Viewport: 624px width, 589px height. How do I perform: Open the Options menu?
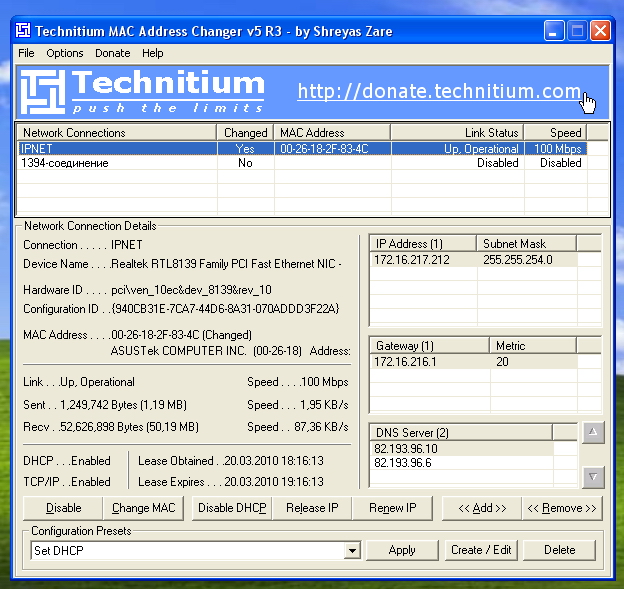click(x=65, y=53)
